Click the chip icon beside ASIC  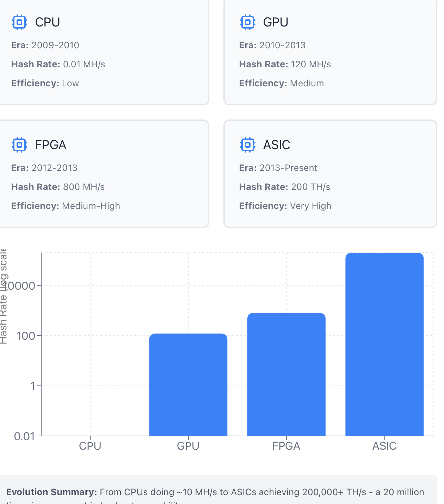coord(247,145)
